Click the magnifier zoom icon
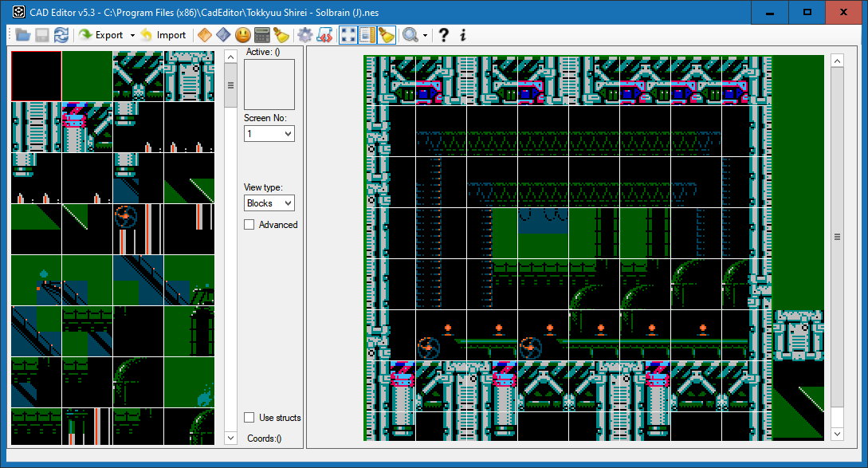The height and width of the screenshot is (468, 868). point(410,35)
